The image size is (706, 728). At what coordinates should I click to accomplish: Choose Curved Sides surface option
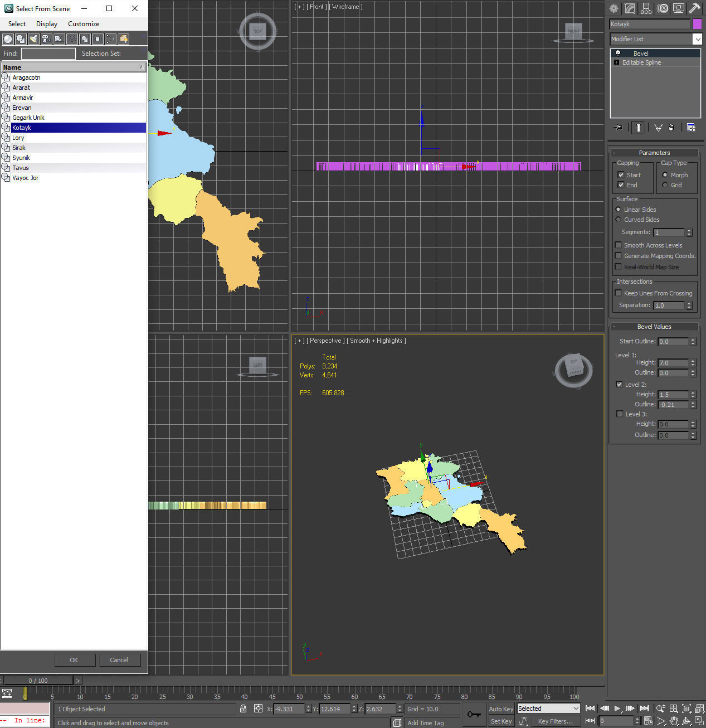(x=618, y=220)
